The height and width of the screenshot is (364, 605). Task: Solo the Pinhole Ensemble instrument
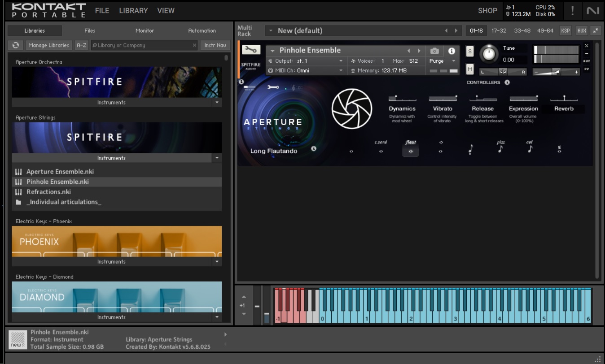click(470, 51)
